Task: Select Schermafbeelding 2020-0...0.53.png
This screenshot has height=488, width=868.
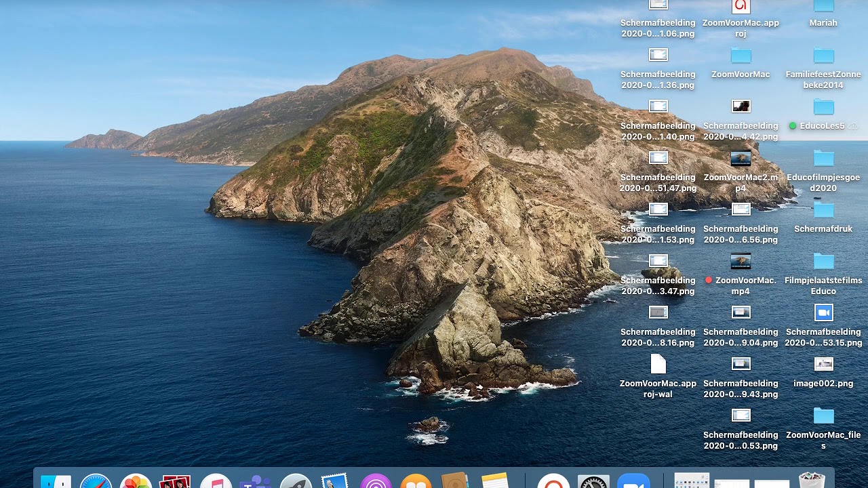Action: (x=741, y=428)
